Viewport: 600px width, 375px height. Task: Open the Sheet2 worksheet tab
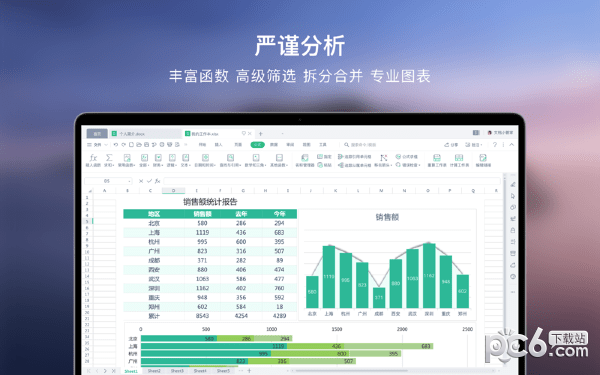click(154, 371)
